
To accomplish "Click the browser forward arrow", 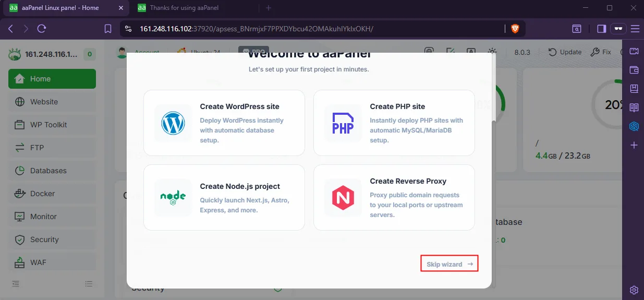I will [26, 29].
